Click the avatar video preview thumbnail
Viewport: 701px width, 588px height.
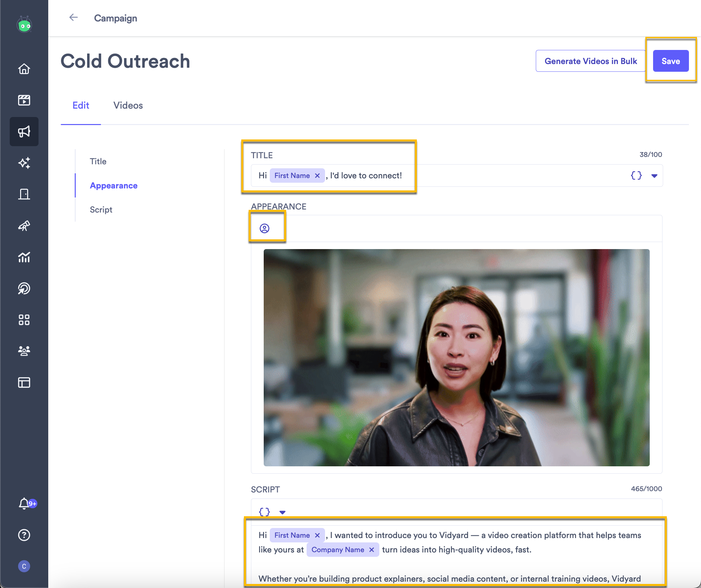tap(456, 357)
